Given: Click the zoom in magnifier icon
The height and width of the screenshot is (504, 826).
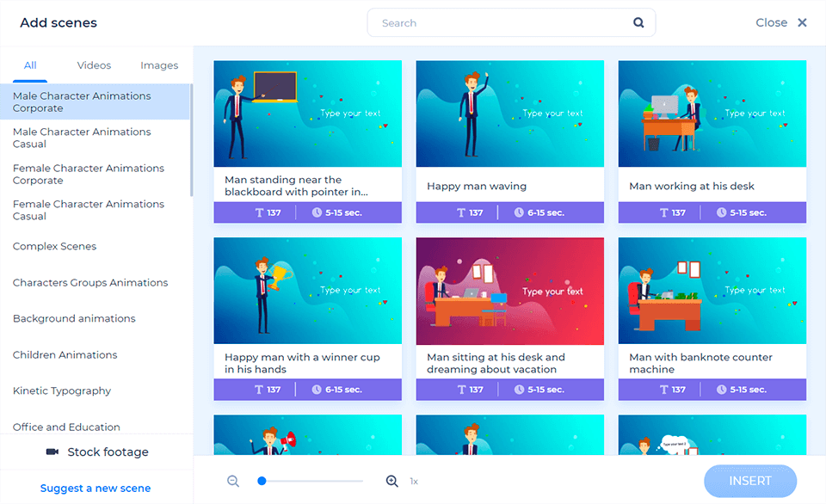Looking at the screenshot, I should (391, 482).
